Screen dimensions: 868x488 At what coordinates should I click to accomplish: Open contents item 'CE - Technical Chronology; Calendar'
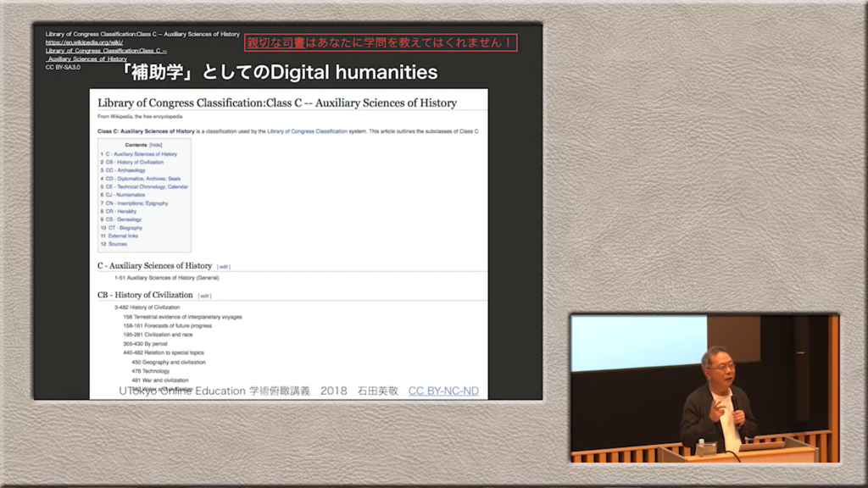(147, 187)
